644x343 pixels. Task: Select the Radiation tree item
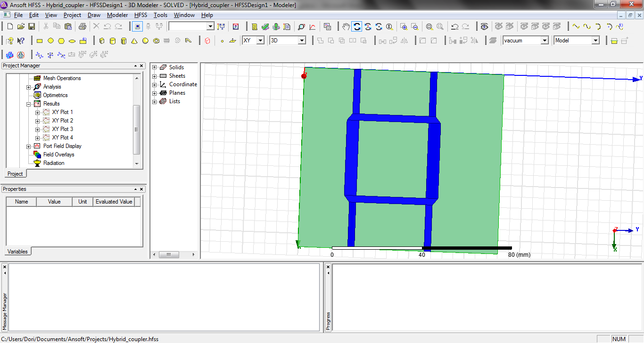click(x=54, y=163)
